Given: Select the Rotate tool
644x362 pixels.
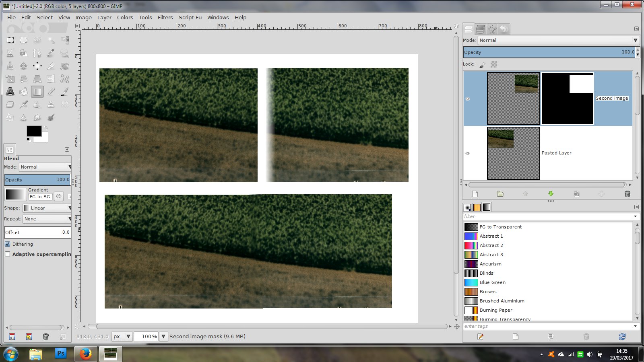Looking at the screenshot, I should click(64, 66).
